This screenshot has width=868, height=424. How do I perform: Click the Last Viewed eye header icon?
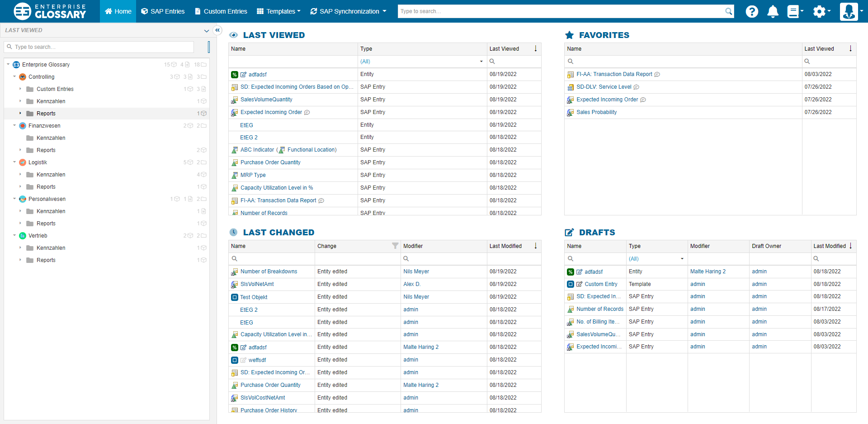click(234, 35)
